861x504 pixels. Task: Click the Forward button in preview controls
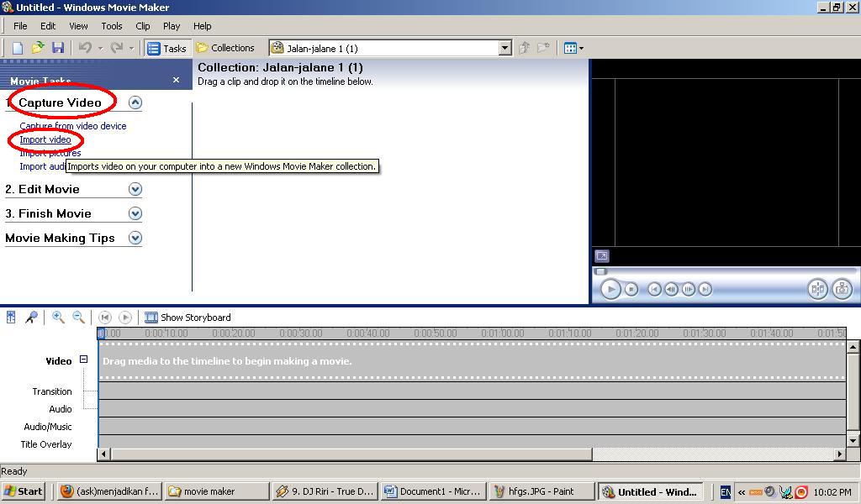coord(705,289)
